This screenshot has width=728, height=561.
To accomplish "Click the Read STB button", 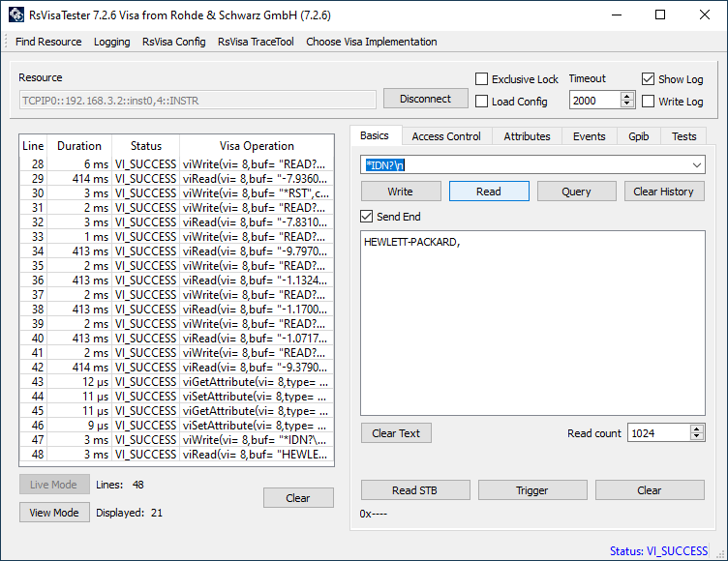I will [415, 490].
